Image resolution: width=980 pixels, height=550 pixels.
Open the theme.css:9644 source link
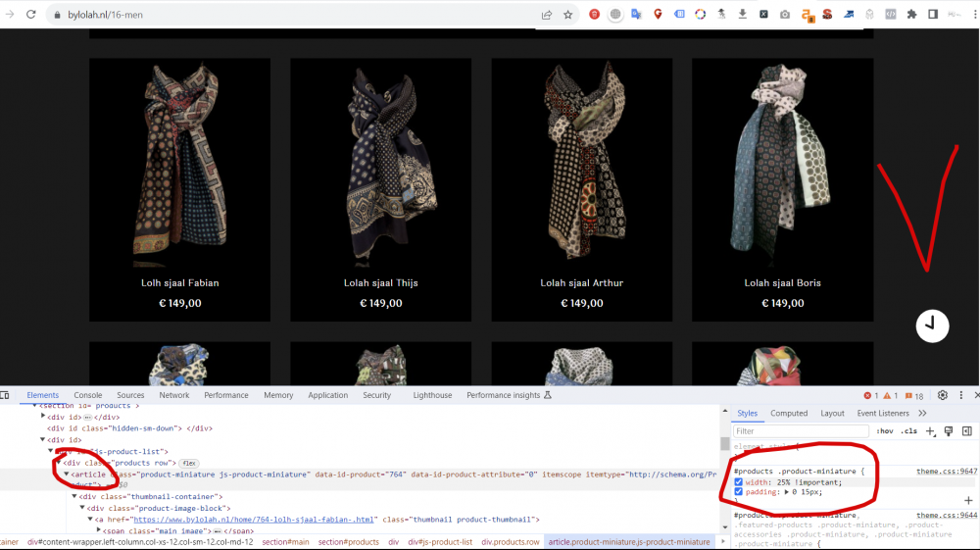(947, 515)
